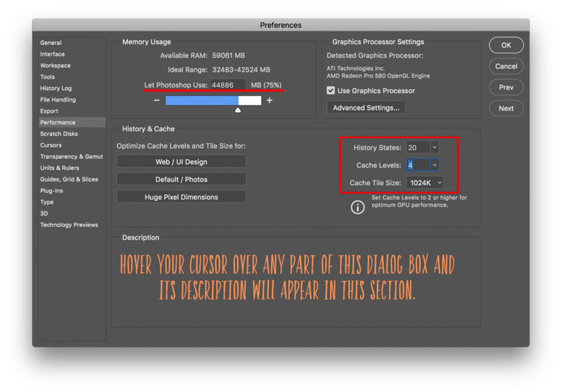Click the minus icon beside memory slider

157,100
